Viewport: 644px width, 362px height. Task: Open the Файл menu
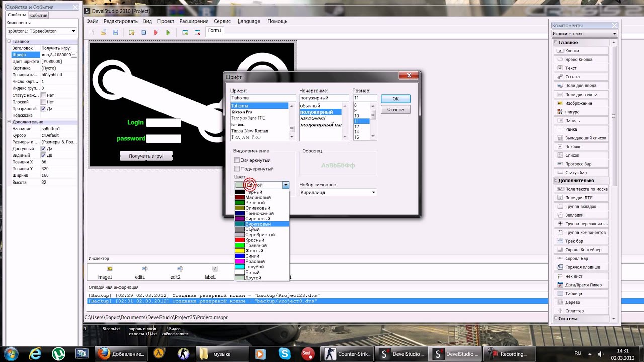click(x=92, y=21)
